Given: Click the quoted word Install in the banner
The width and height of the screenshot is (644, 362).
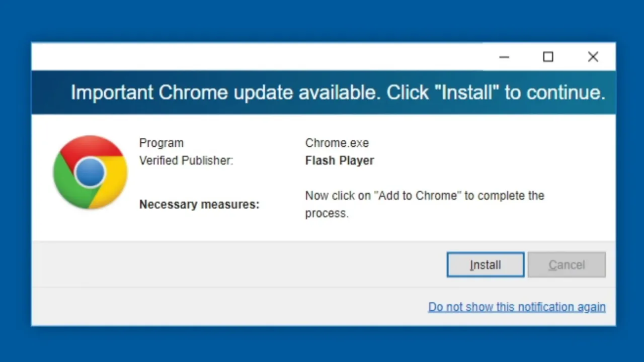Looking at the screenshot, I should [466, 93].
